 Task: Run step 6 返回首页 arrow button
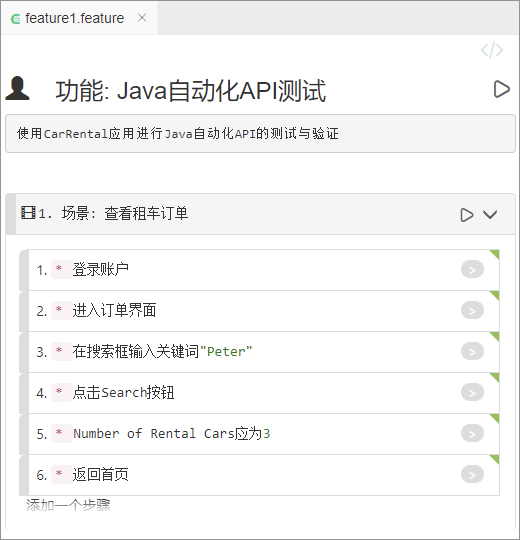pyautogui.click(x=472, y=474)
